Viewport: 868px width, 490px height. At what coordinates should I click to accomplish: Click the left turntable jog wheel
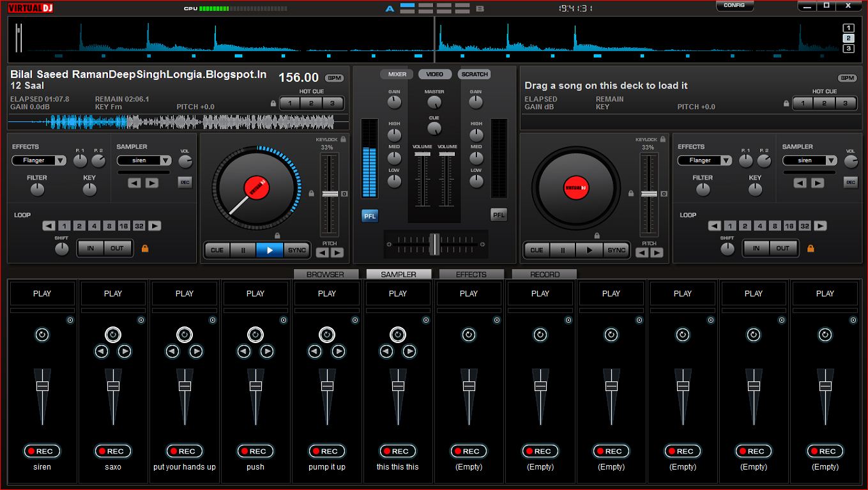256,188
